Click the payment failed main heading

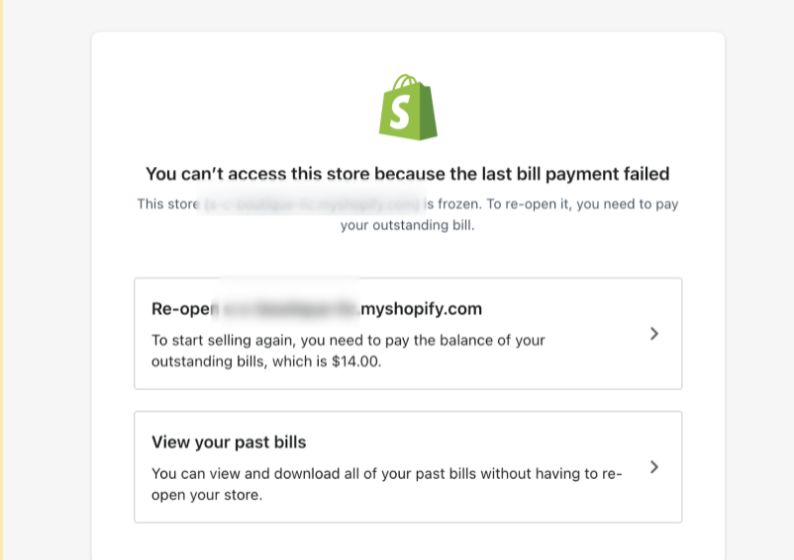point(407,174)
